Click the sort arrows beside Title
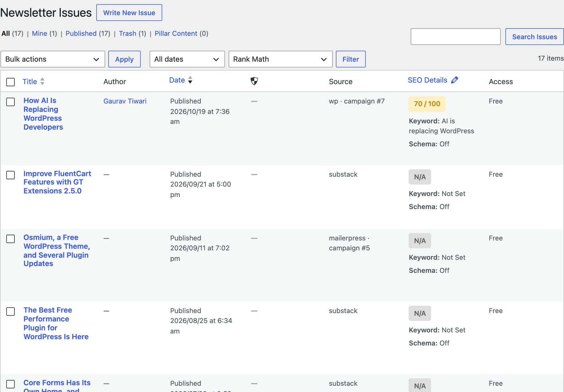Viewport: 564px width, 392px height. (42, 81)
